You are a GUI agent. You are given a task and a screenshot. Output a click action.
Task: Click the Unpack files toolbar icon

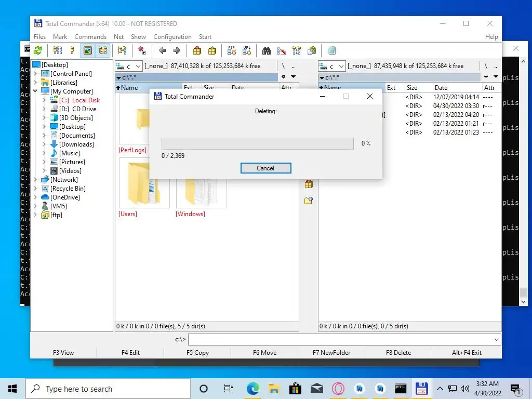[212, 50]
